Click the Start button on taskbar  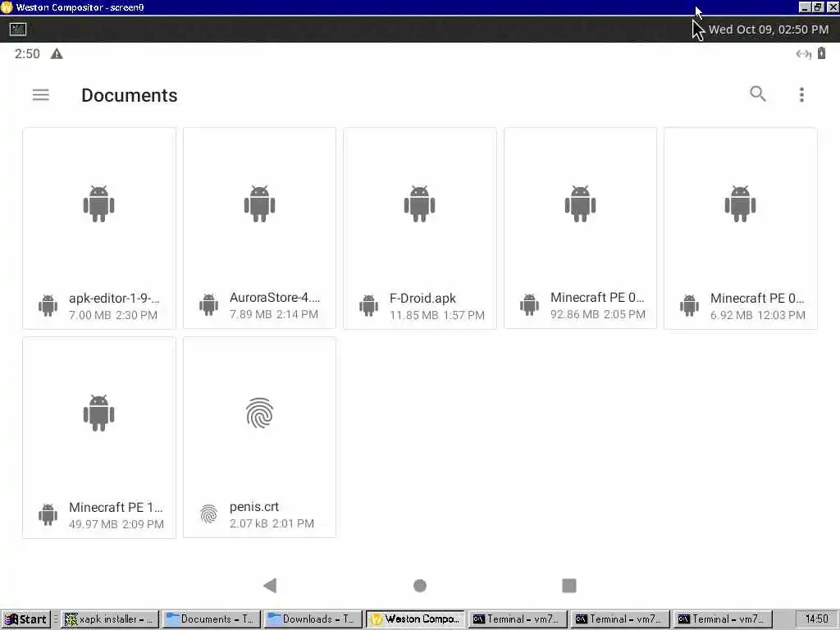coord(25,619)
